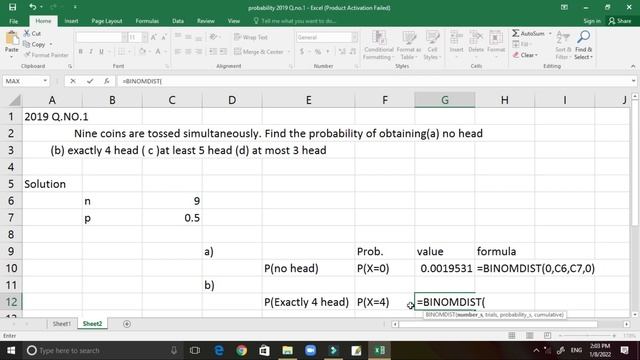This screenshot has height=360, width=640.
Task: Toggle Underline formatting
Action: tap(101, 51)
